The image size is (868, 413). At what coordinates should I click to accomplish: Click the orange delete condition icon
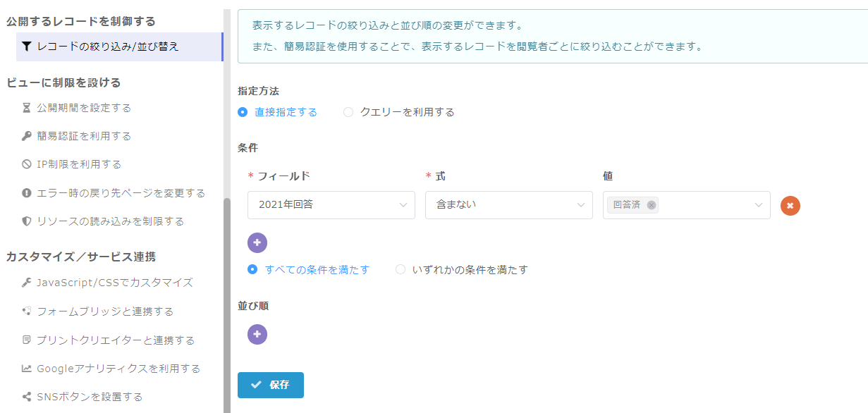(x=790, y=205)
